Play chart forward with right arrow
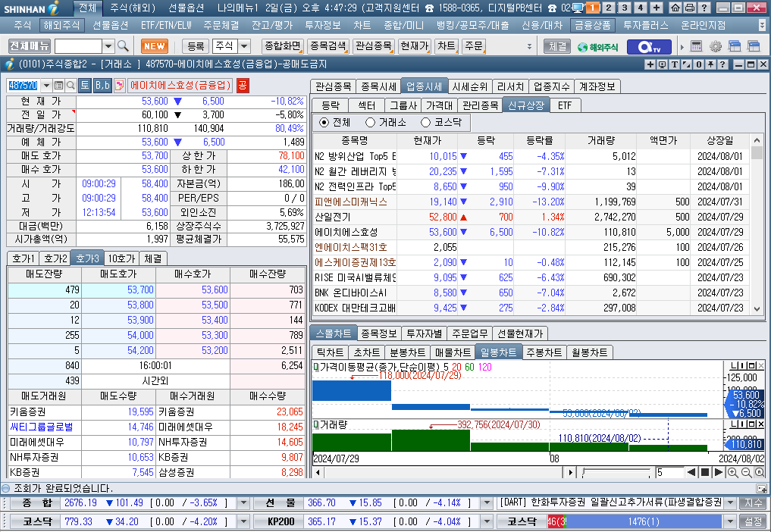 (719, 472)
